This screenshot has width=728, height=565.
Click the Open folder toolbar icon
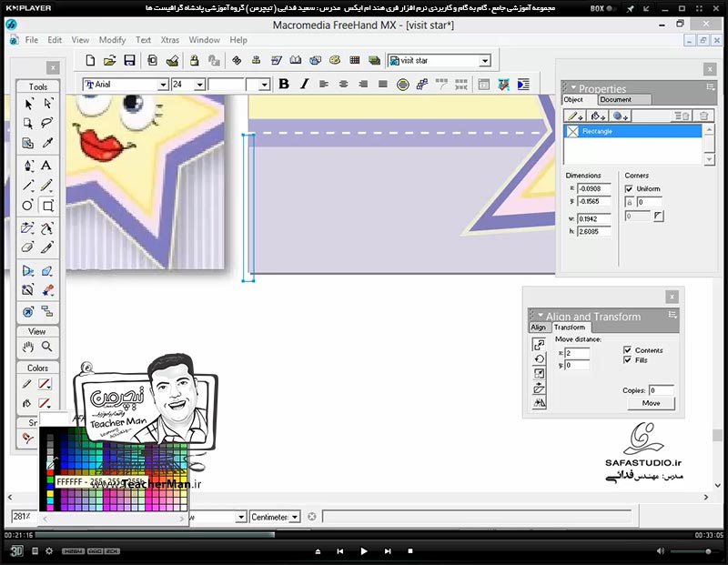pos(109,60)
